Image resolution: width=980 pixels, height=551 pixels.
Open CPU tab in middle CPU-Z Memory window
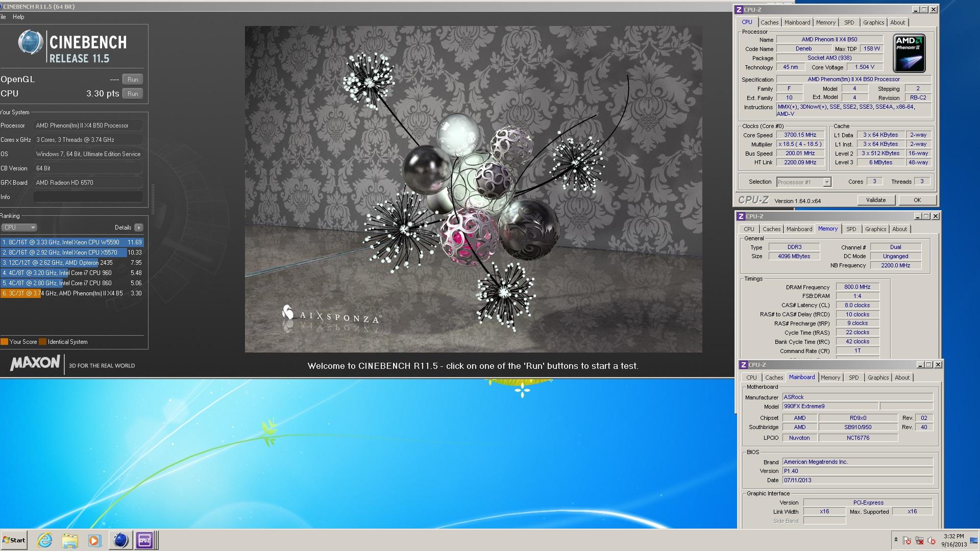click(x=749, y=229)
